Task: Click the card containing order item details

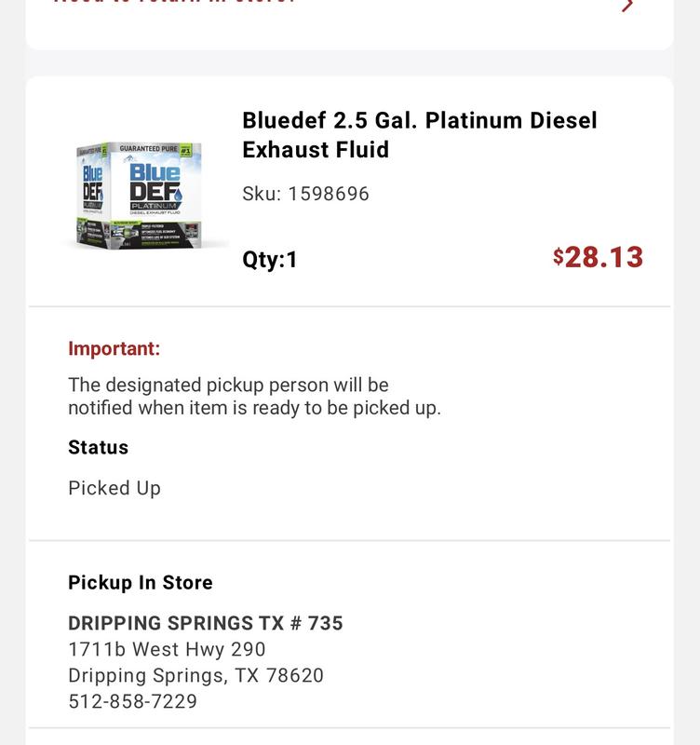Action: coord(350,186)
